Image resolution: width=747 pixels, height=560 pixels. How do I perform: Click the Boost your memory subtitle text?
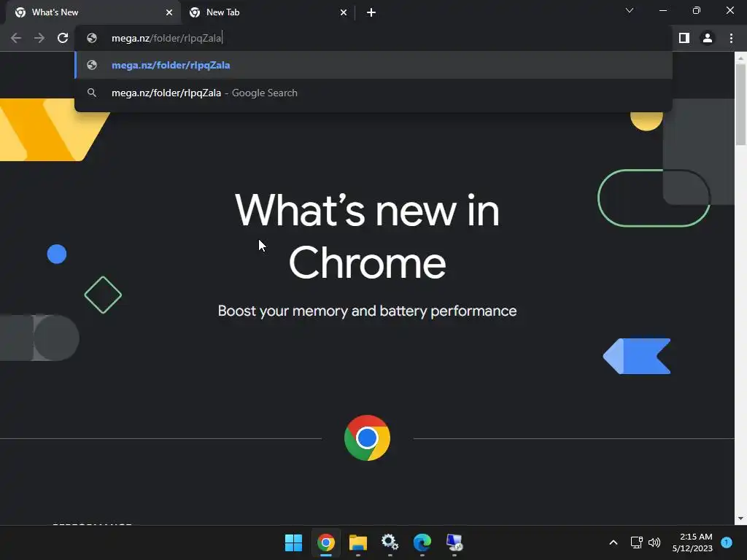coord(367,311)
